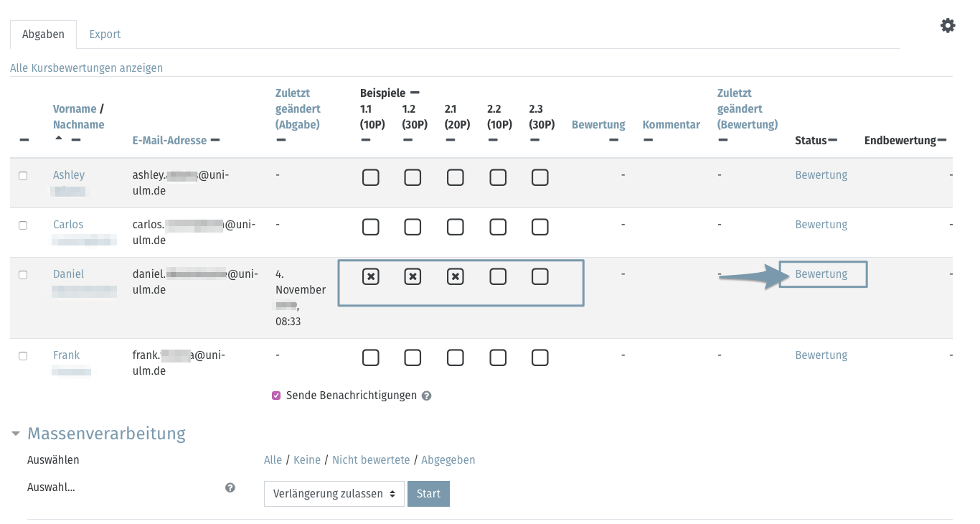The image size is (980, 524).
Task: Hide the E-Mail-Adresse column
Action: [215, 140]
